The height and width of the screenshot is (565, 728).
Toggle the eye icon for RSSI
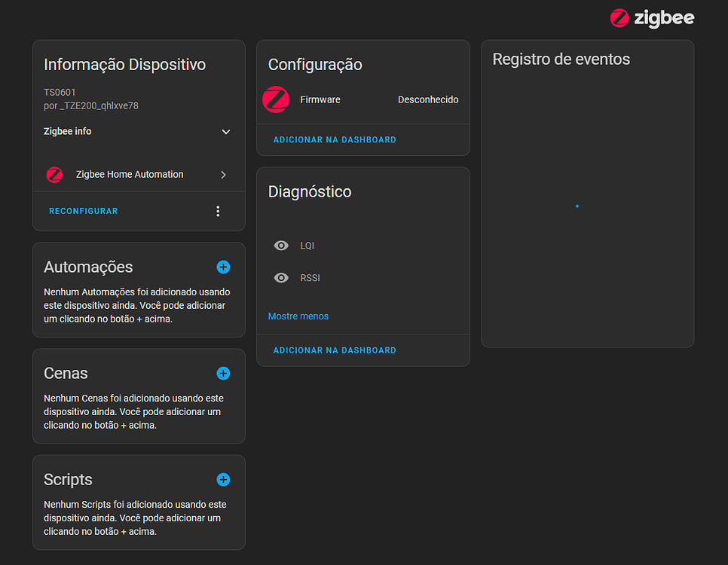[x=281, y=278]
